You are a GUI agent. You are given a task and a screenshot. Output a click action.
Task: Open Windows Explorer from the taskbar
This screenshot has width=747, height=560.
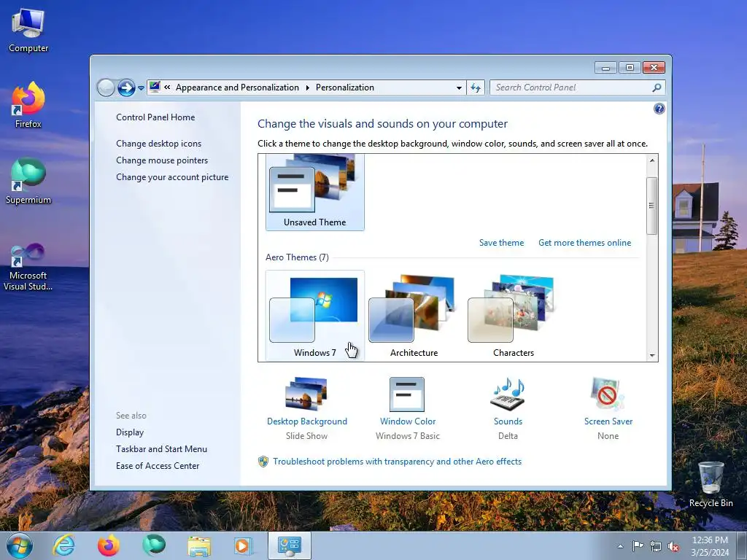click(199, 546)
